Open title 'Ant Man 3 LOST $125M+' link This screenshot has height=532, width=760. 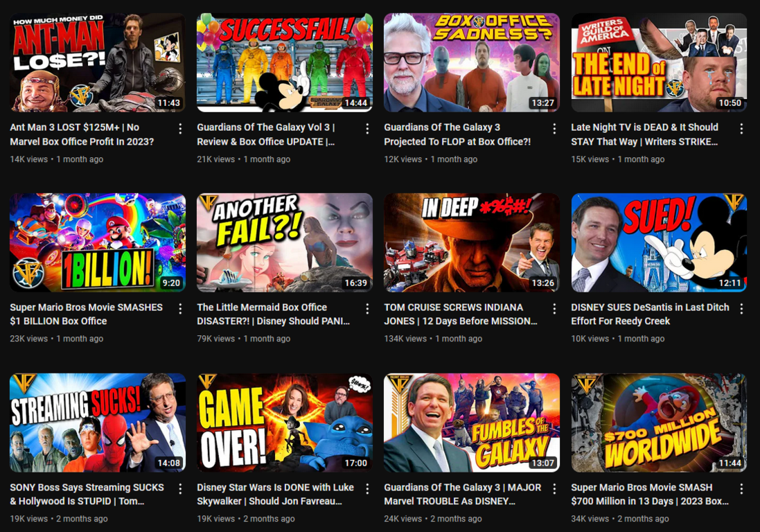click(x=82, y=134)
